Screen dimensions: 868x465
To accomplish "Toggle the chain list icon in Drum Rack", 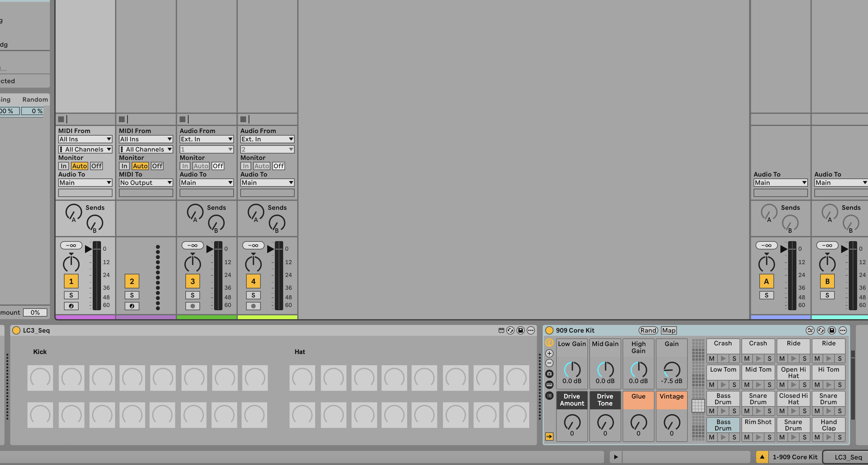I will [549, 396].
